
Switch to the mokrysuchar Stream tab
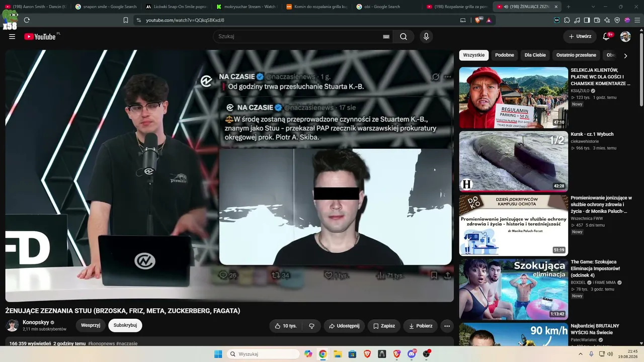(247, 7)
